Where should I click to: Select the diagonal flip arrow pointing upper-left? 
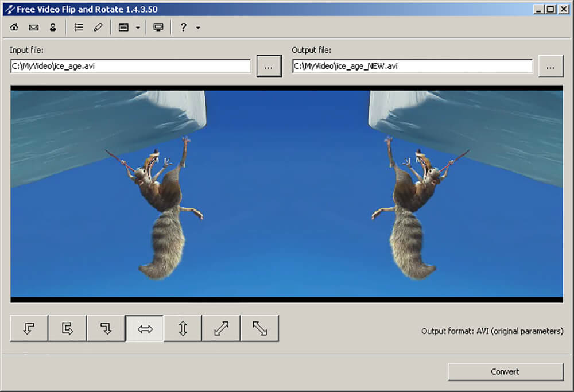tap(260, 328)
